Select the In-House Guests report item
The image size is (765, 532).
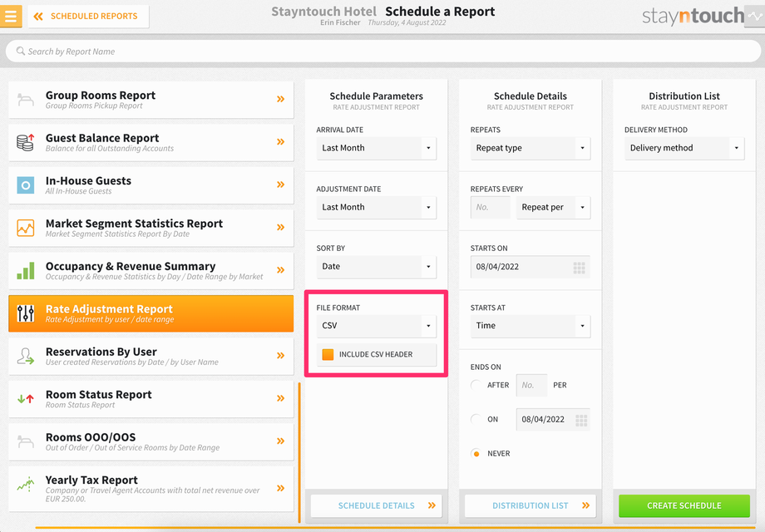tap(151, 185)
